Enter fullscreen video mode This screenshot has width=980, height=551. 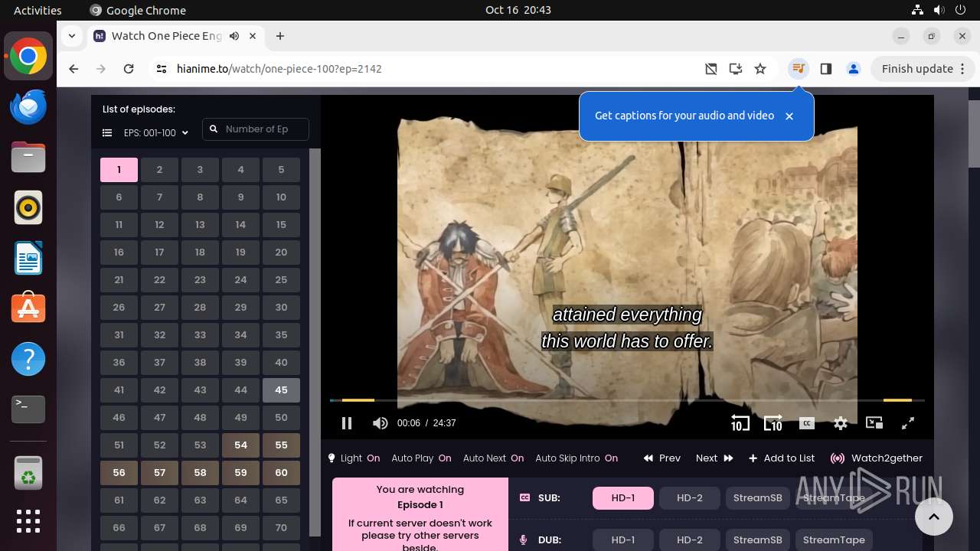point(908,423)
